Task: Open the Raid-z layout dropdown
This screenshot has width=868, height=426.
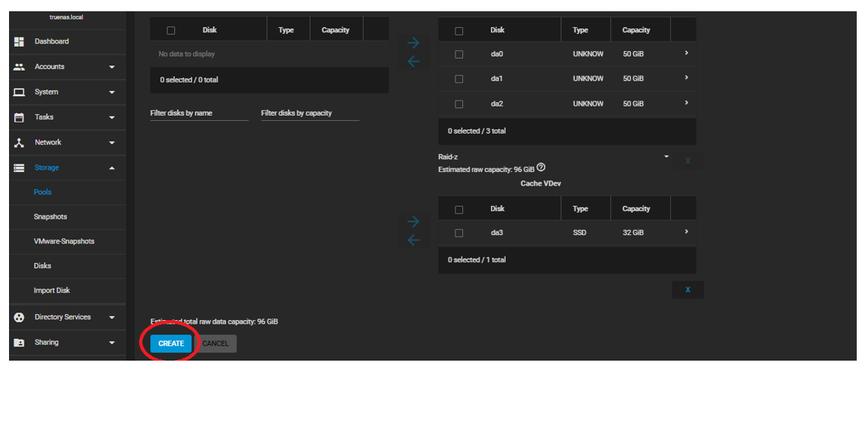Action: click(554, 157)
